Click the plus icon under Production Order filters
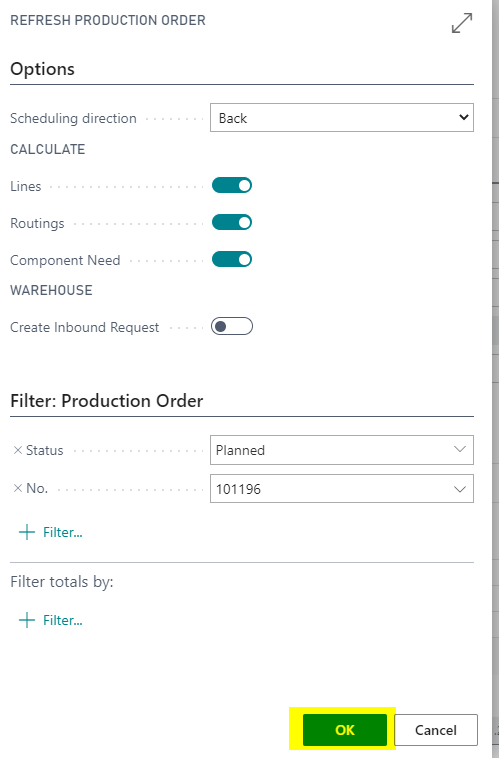 (x=27, y=532)
